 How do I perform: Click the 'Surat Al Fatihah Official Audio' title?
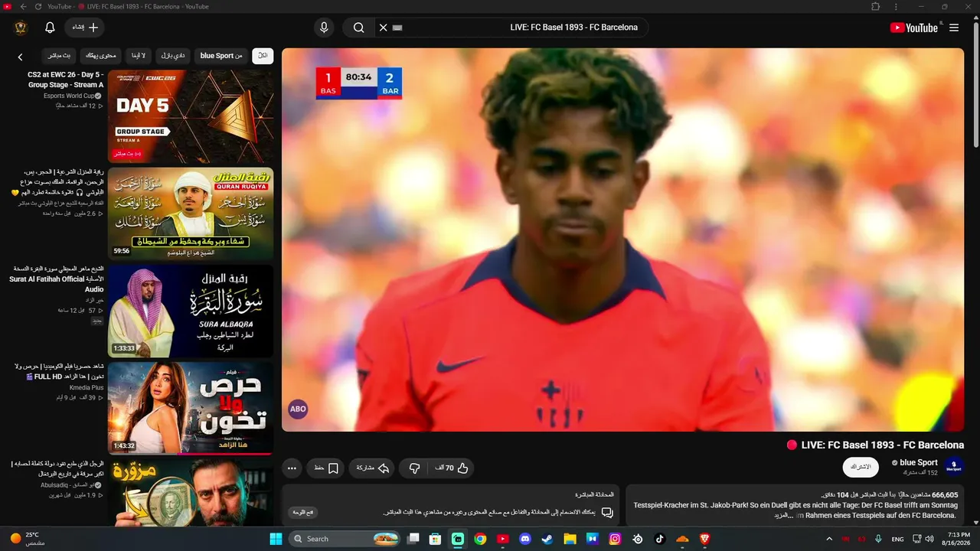pyautogui.click(x=58, y=279)
